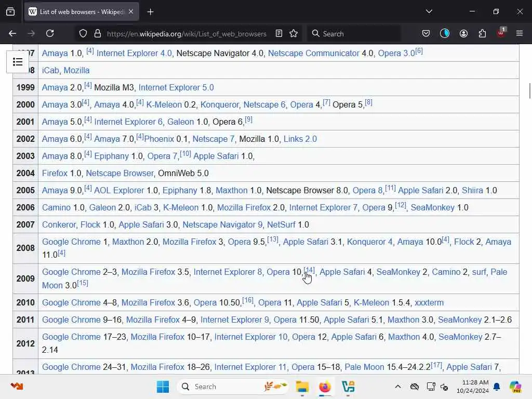Expand the list all tabs chevron
This screenshot has height=399, width=532.
(429, 11)
